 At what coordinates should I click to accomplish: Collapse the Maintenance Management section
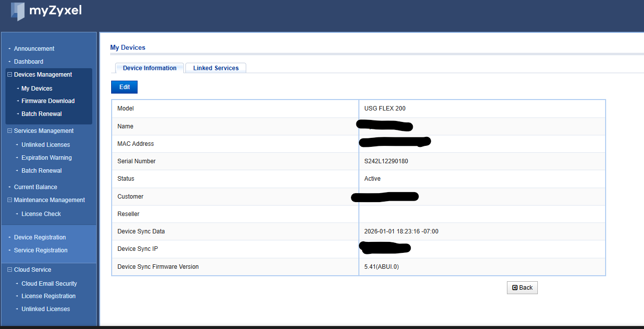coord(9,200)
